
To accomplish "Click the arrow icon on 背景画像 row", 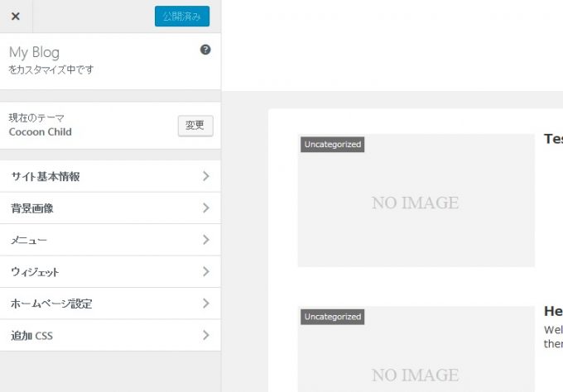I will pos(205,208).
